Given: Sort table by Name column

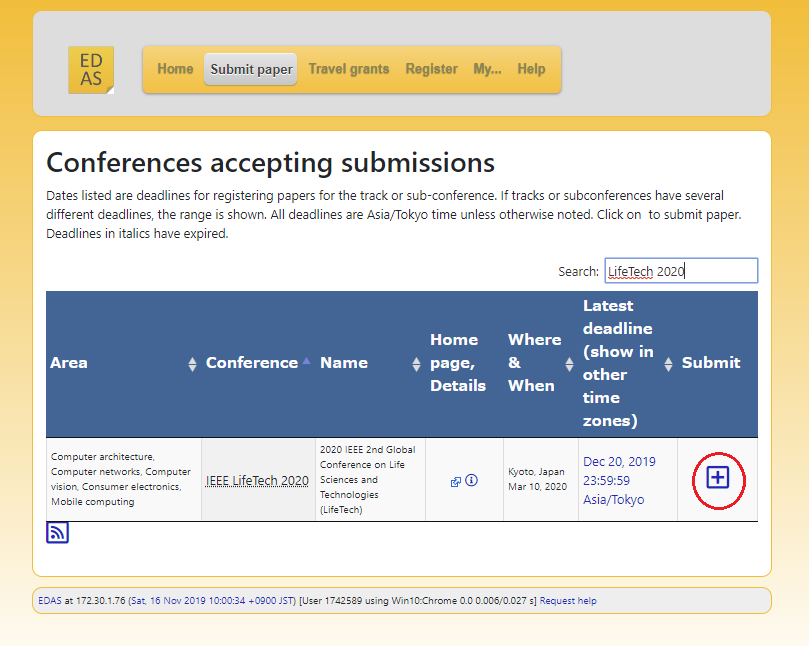Looking at the screenshot, I should (x=416, y=364).
